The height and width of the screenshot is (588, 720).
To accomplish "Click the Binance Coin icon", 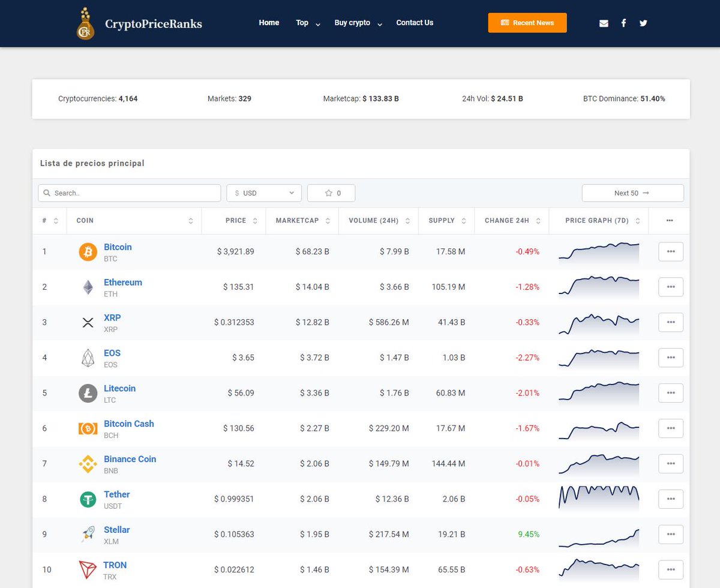I will [x=88, y=464].
